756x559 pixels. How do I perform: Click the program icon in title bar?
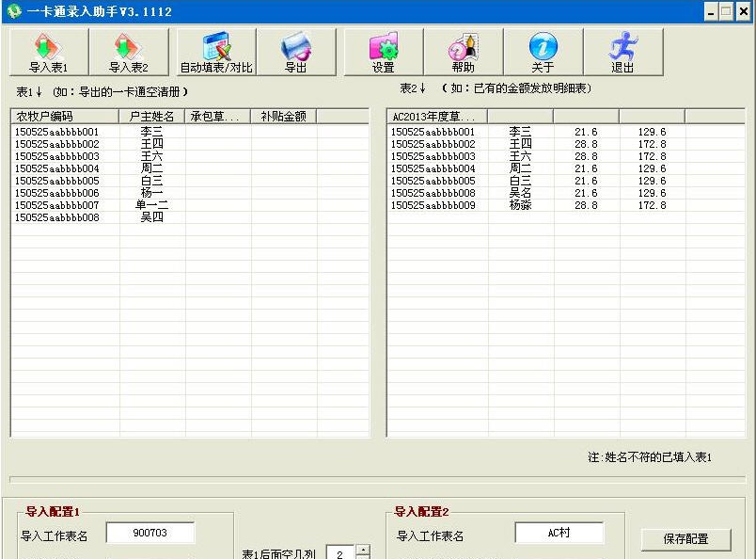point(11,10)
